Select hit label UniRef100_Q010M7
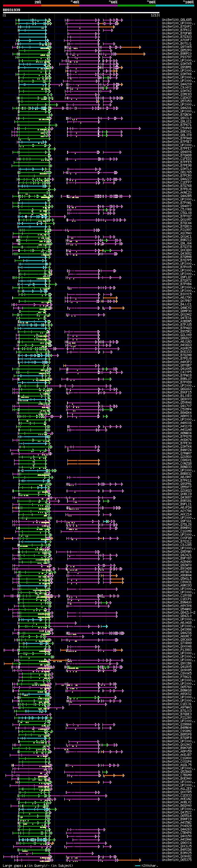 [177, 220]
